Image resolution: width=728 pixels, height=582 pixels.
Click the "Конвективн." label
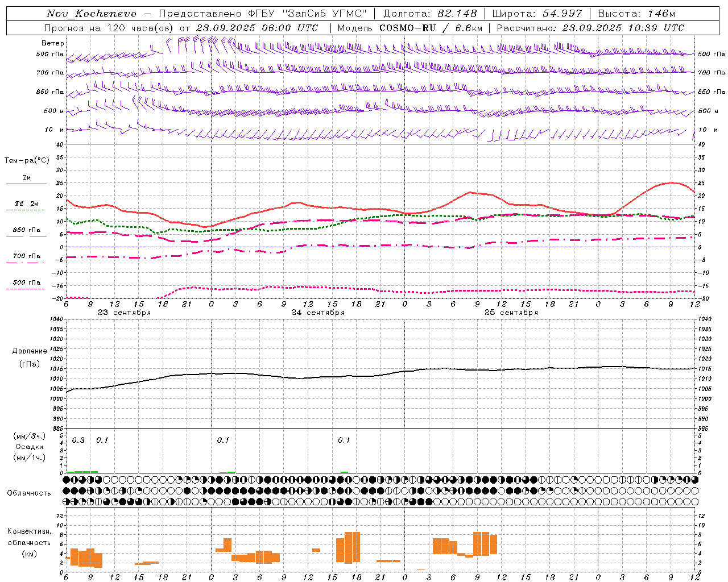(29, 531)
